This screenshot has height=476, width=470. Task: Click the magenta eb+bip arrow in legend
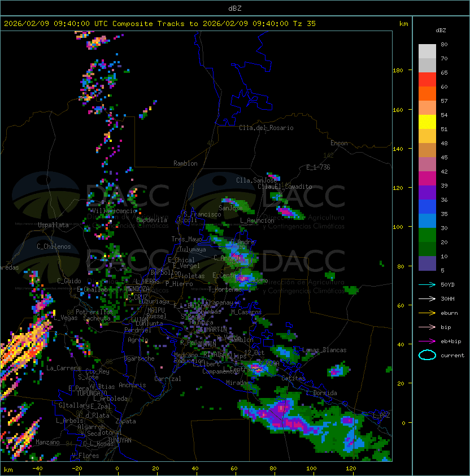[427, 341]
